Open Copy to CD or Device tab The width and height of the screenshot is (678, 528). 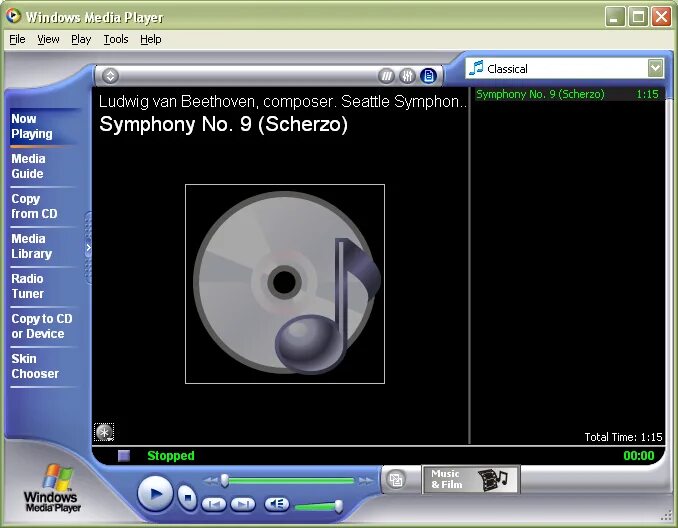coord(42,326)
